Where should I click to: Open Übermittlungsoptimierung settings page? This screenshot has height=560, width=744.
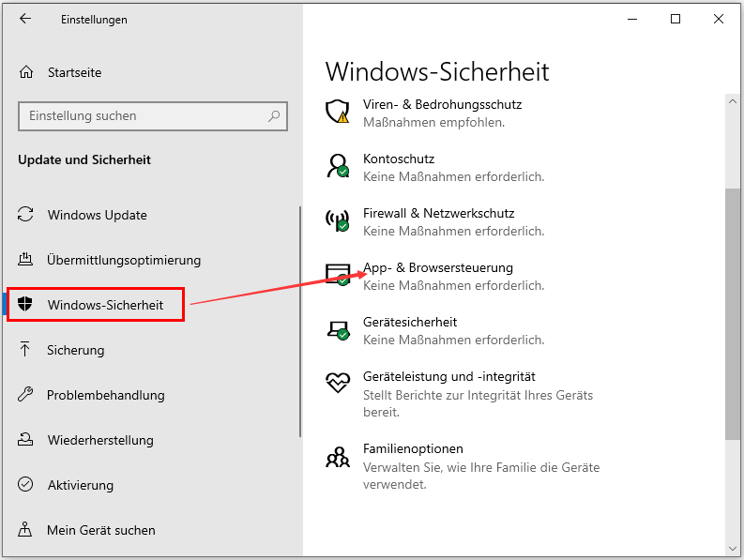tap(124, 260)
